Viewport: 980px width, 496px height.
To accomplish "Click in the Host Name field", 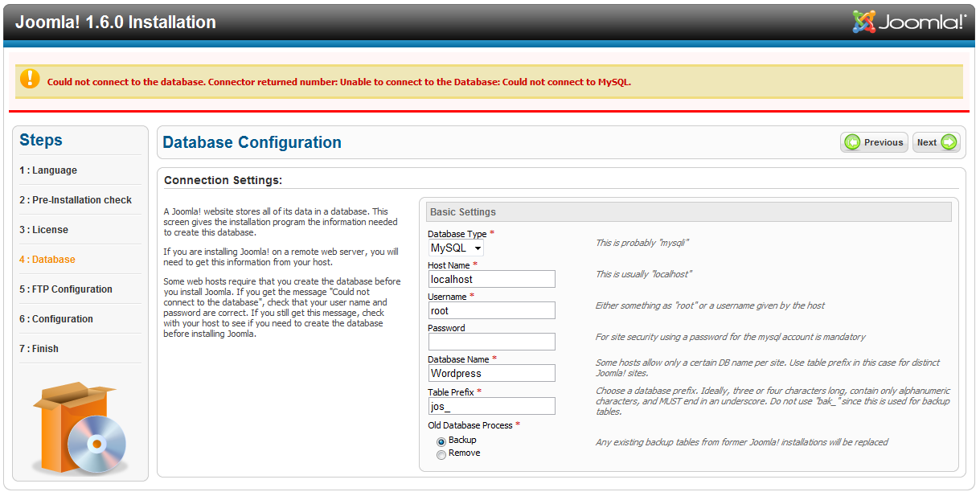I will (x=491, y=279).
